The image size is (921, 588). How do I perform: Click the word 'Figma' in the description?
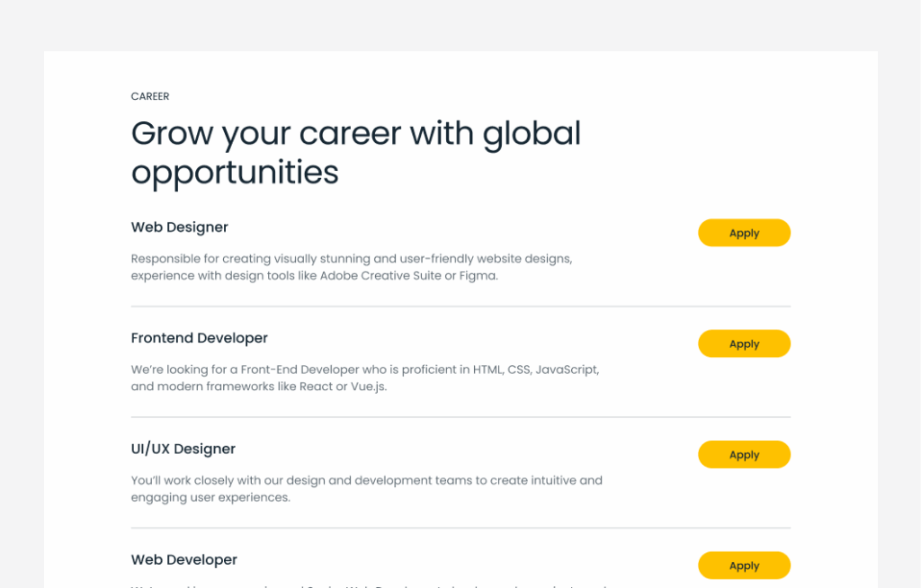tap(478, 276)
